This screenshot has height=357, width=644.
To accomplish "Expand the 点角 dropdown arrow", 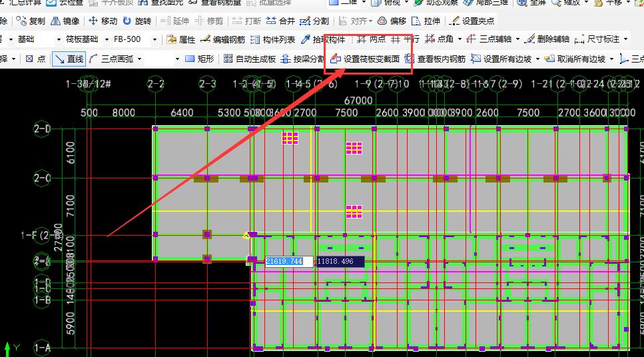I will point(460,39).
